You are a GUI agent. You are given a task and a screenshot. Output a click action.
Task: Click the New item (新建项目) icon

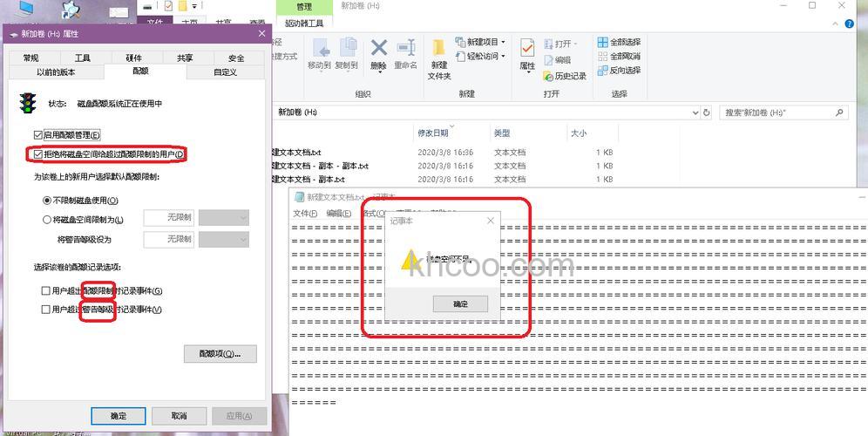click(460, 42)
